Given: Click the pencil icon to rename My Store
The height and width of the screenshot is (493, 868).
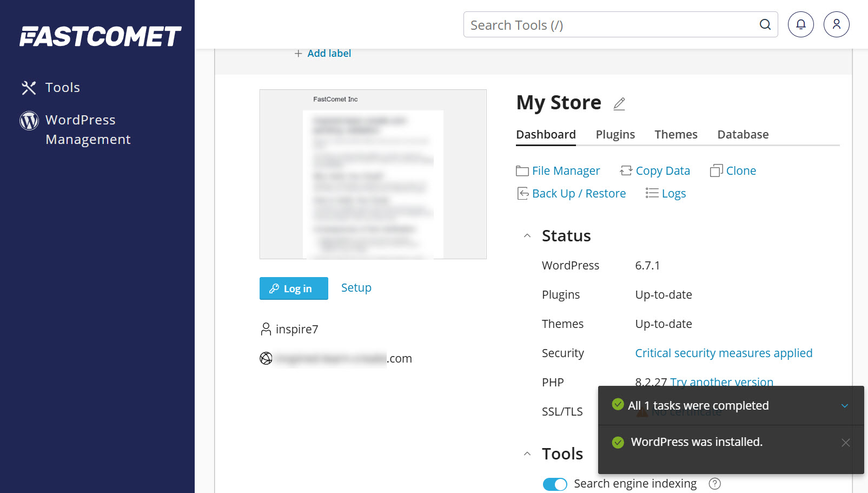Looking at the screenshot, I should coord(619,103).
